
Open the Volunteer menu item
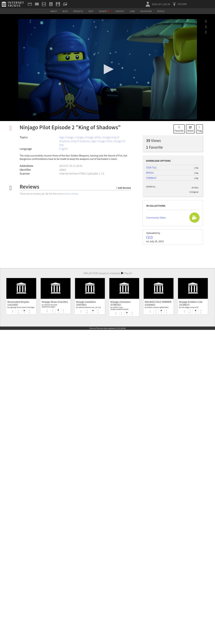(x=146, y=11)
